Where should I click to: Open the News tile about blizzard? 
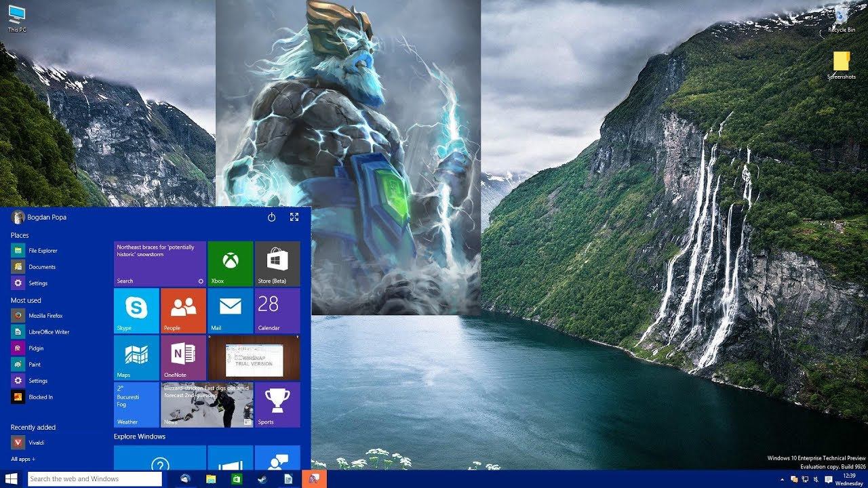coord(207,405)
